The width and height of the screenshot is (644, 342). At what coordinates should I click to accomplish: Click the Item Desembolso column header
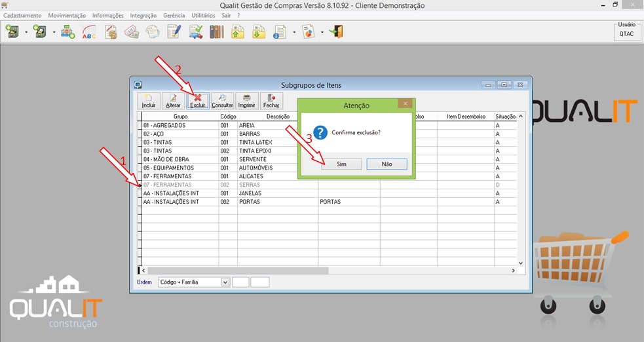(x=466, y=117)
